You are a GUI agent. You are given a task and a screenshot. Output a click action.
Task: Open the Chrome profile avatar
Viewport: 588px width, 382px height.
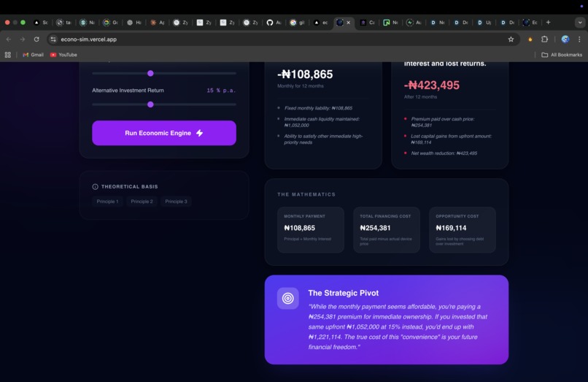click(x=565, y=39)
